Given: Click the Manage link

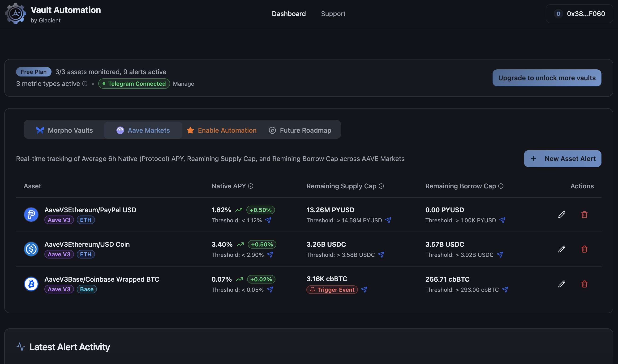Looking at the screenshot, I should (183, 83).
